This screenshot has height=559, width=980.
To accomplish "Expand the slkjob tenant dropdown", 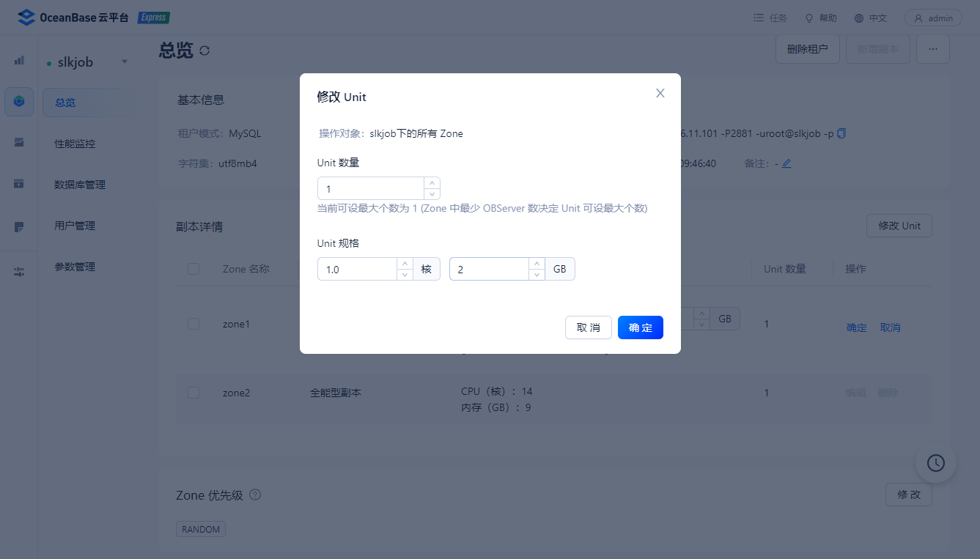I will [x=125, y=62].
